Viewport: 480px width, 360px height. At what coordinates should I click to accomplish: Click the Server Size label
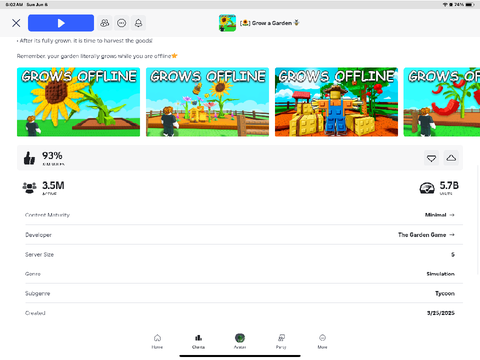39,254
